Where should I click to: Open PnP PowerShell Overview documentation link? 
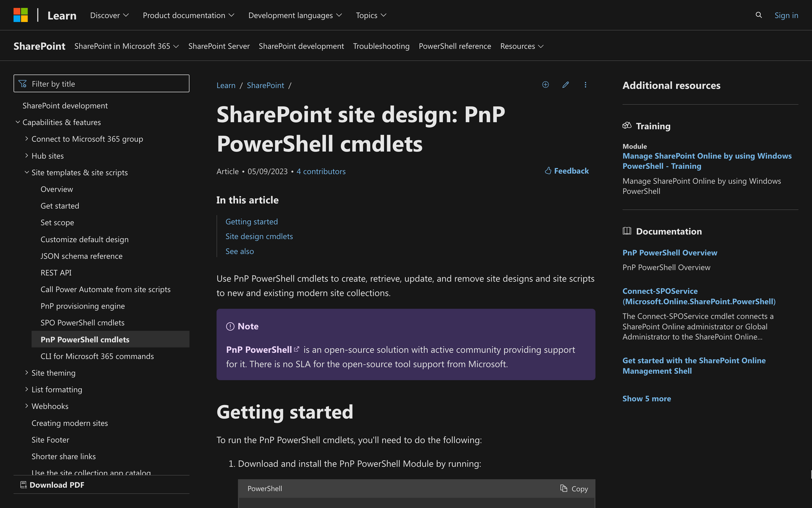(670, 252)
